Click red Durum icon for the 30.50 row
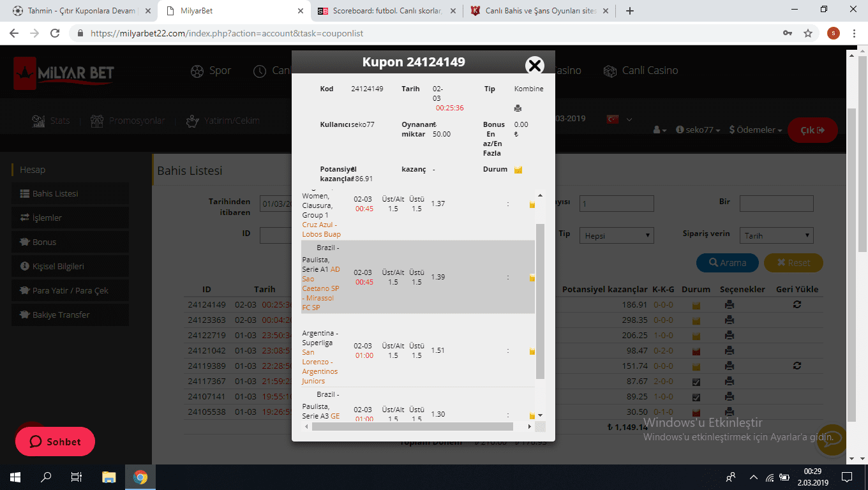 tap(696, 413)
